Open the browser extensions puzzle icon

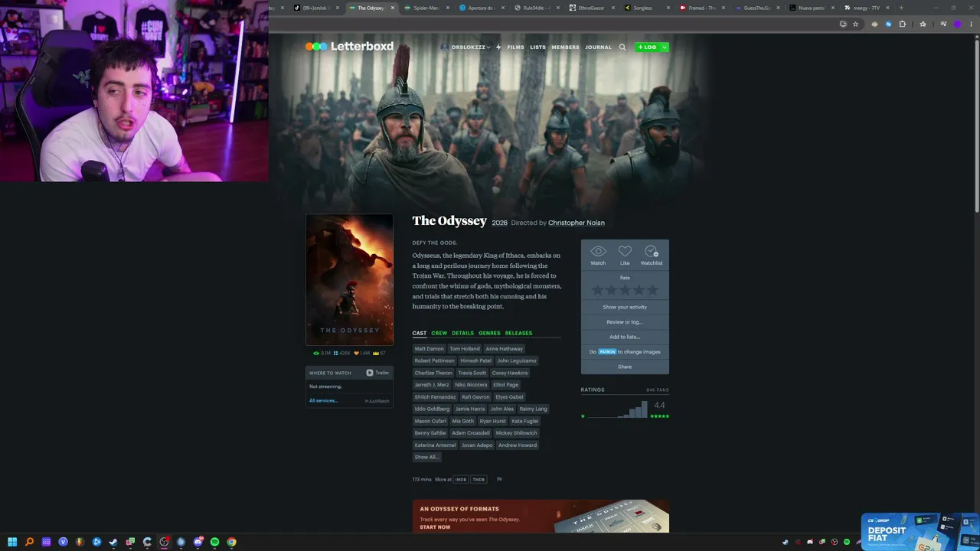(902, 24)
